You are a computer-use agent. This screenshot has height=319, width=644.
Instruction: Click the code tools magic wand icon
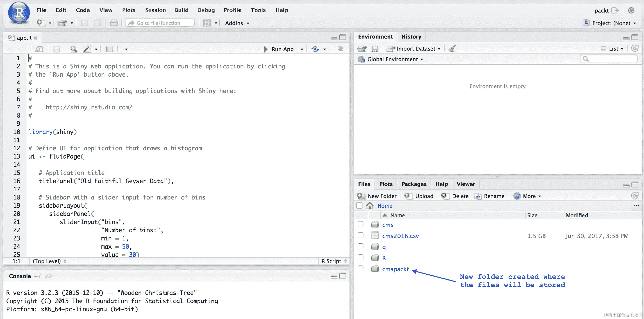pyautogui.click(x=87, y=49)
